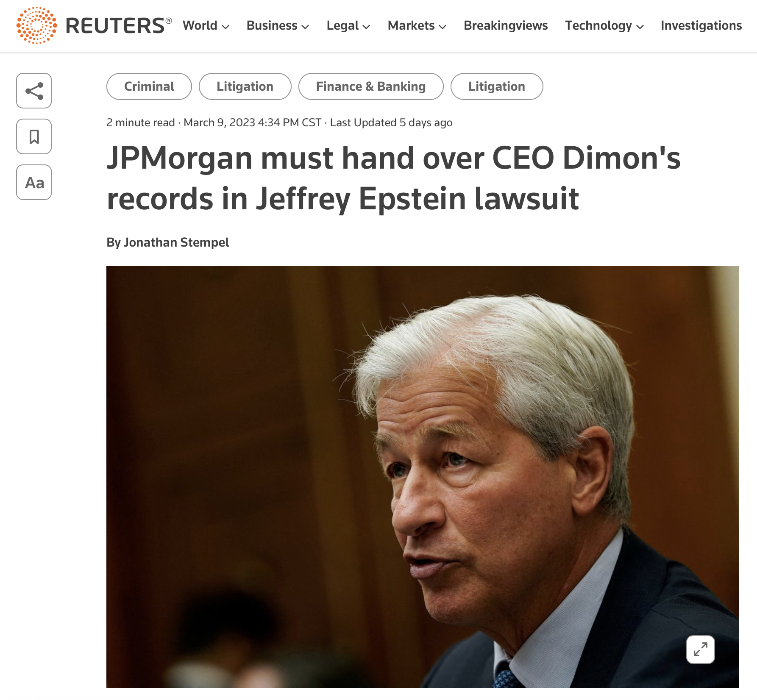Select the Litigation tag after Finance & Banking
The width and height of the screenshot is (757, 700).
click(x=497, y=86)
